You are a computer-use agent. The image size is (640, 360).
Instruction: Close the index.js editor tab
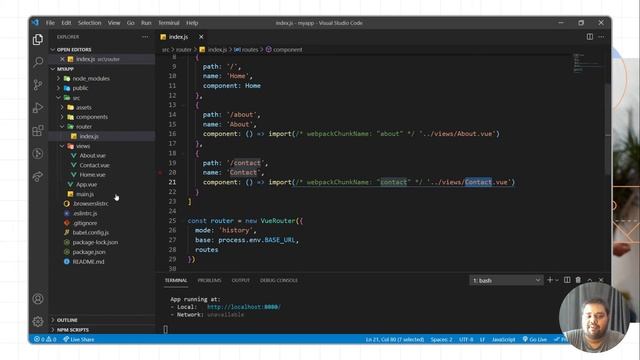click(201, 37)
